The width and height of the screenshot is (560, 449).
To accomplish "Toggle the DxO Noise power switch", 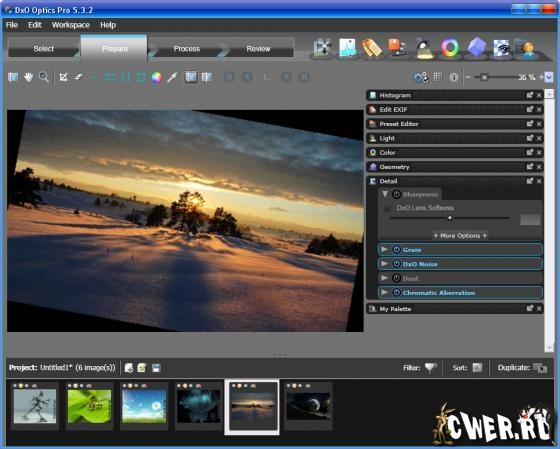I will pyautogui.click(x=396, y=264).
